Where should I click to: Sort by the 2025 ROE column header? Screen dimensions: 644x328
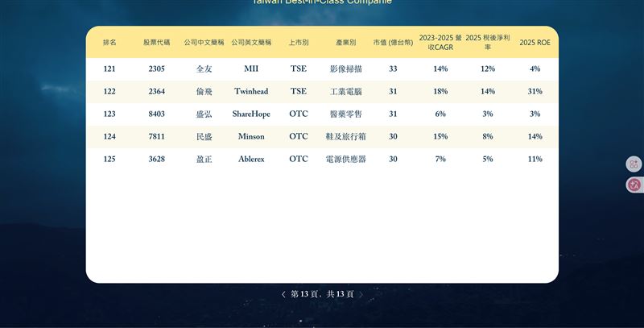[x=535, y=43]
